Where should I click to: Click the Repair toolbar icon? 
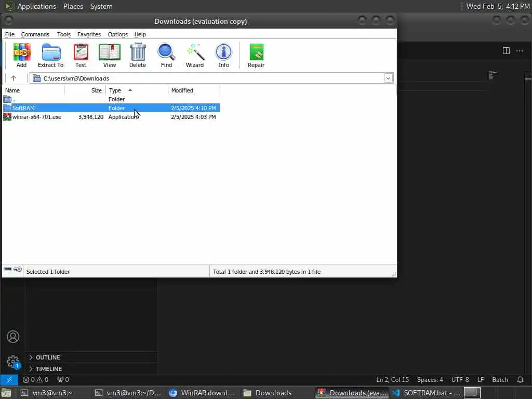[x=256, y=55]
